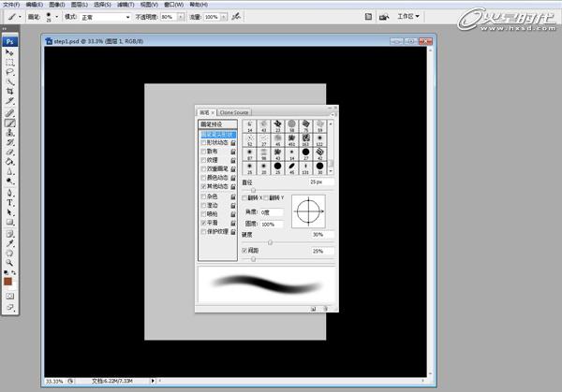The width and height of the screenshot is (562, 392).
Task: Select the Eraser tool
Action: pyautogui.click(x=9, y=152)
